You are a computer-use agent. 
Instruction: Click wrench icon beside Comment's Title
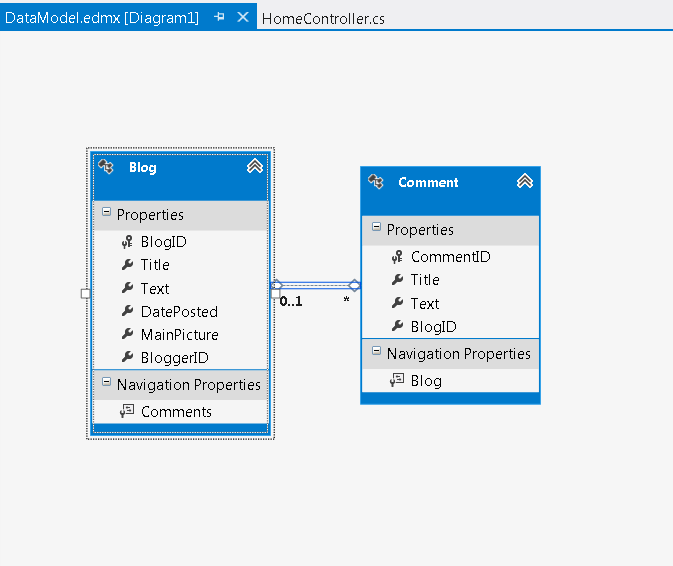click(397, 279)
